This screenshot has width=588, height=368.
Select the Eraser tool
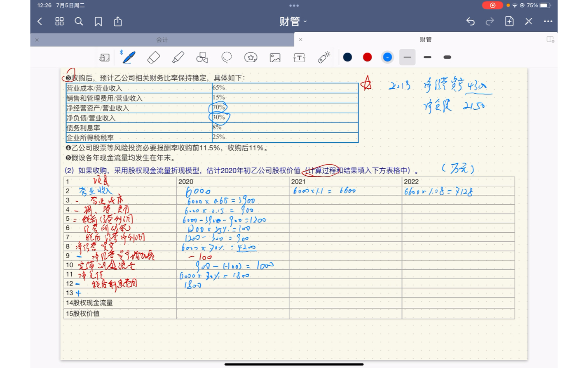(153, 57)
